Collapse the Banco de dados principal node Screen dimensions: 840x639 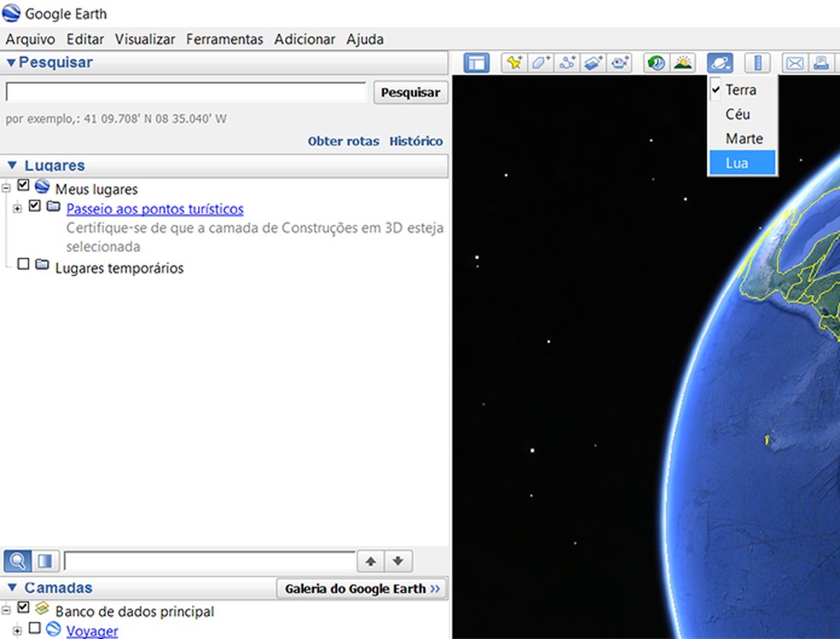(x=6, y=610)
